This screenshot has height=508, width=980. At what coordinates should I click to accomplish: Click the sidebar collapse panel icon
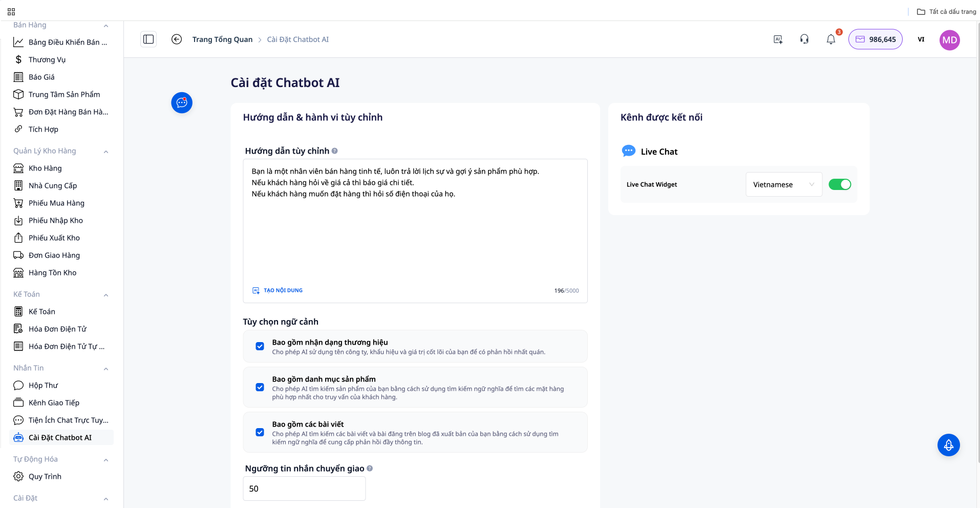pos(148,39)
